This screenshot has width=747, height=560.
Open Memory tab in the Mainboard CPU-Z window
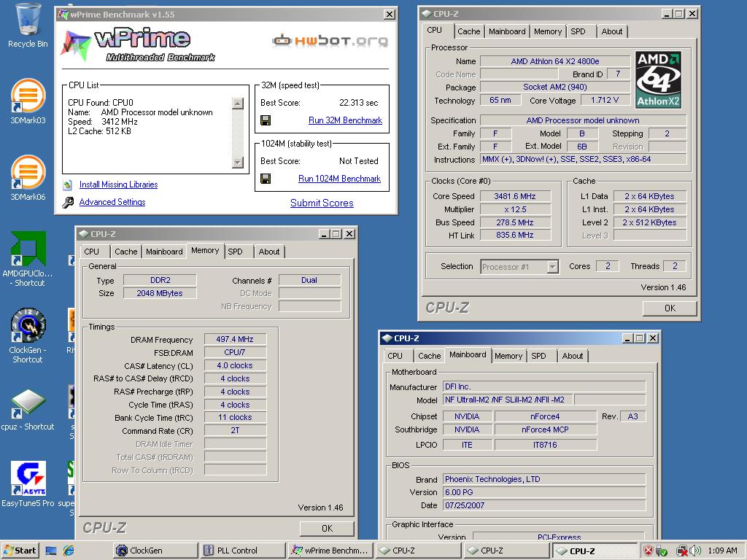(x=508, y=356)
